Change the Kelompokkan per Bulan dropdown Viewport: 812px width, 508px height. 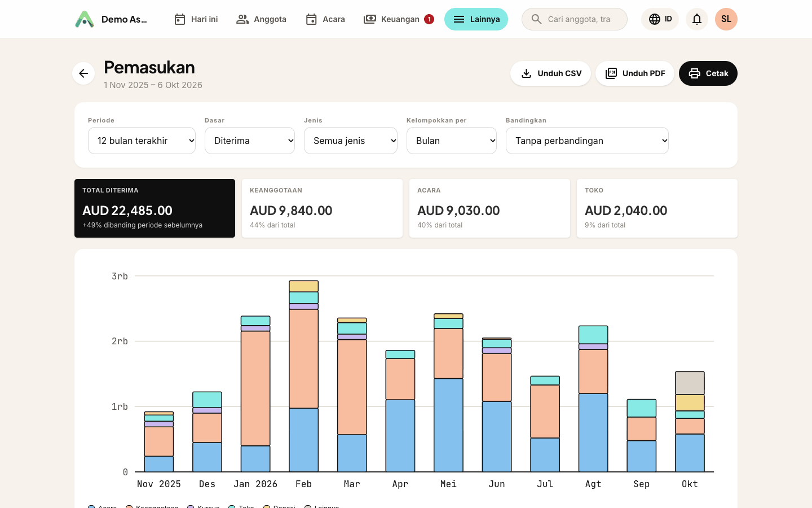click(x=452, y=141)
